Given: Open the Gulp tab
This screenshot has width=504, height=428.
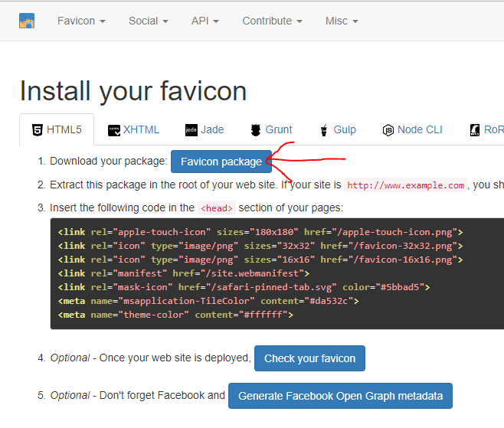Looking at the screenshot, I should [x=338, y=130].
